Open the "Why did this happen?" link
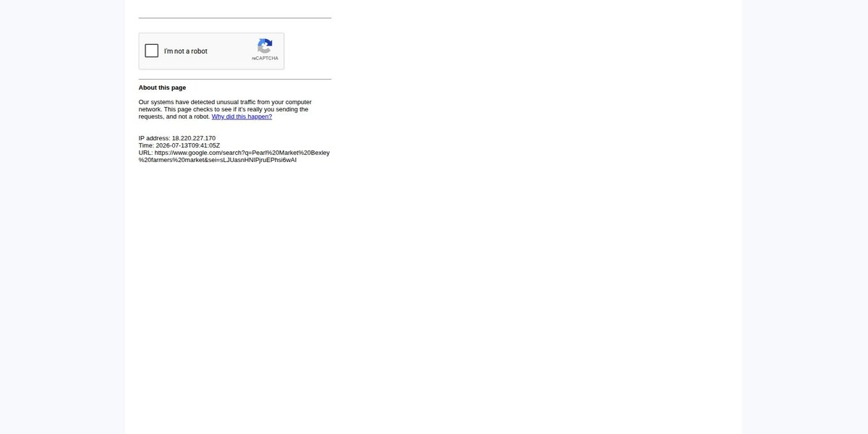 242,116
